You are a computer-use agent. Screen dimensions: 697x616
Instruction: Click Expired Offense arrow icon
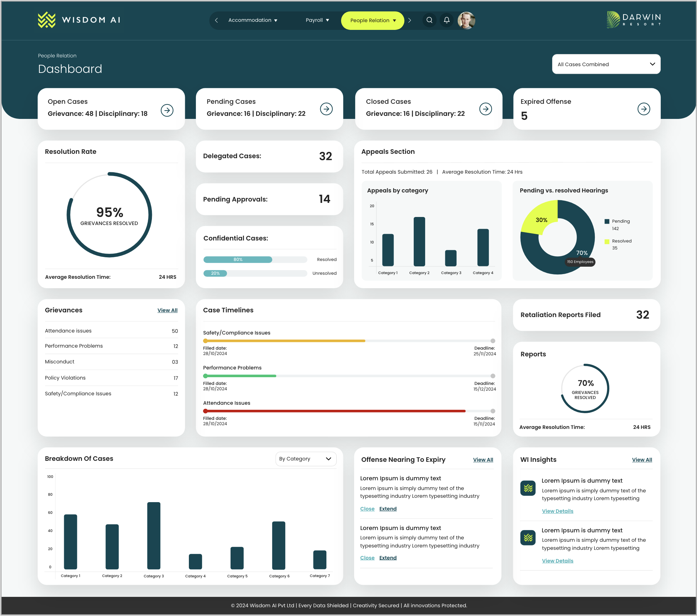[643, 109]
